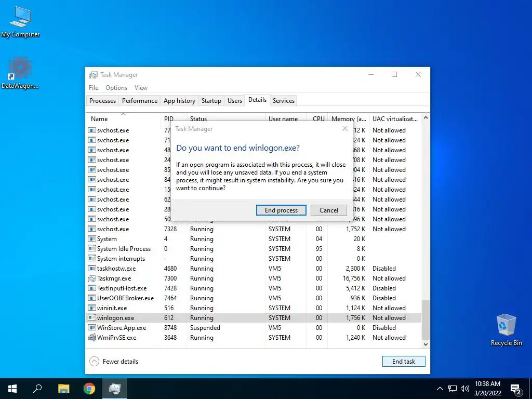This screenshot has height=399, width=532.
Task: Switch to the App history tab
Action: 179,101
